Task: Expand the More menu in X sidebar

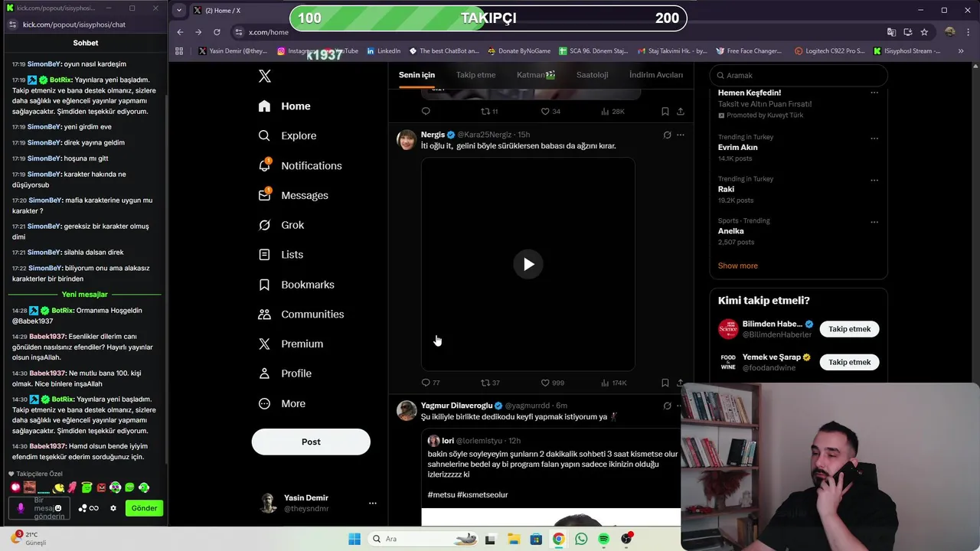Action: click(x=283, y=403)
